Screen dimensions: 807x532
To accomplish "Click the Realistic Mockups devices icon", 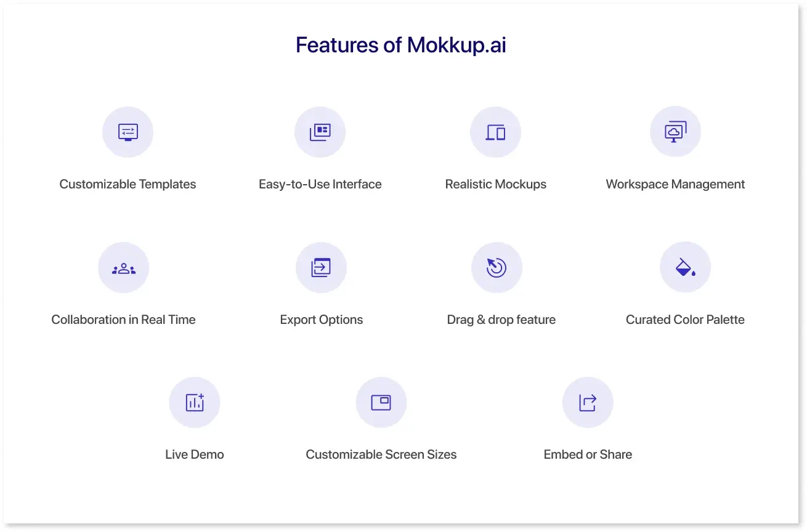I will [x=495, y=132].
